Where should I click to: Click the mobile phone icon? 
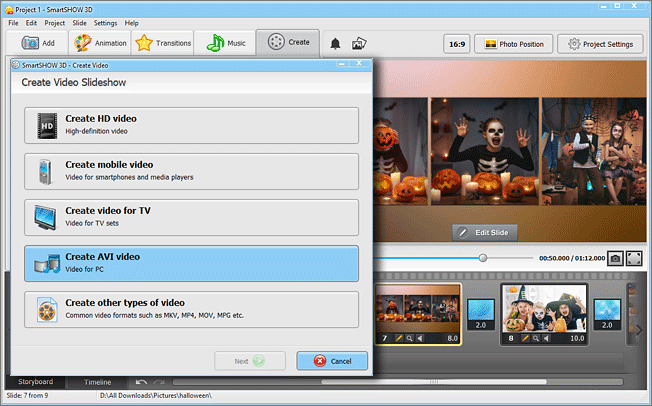point(45,171)
